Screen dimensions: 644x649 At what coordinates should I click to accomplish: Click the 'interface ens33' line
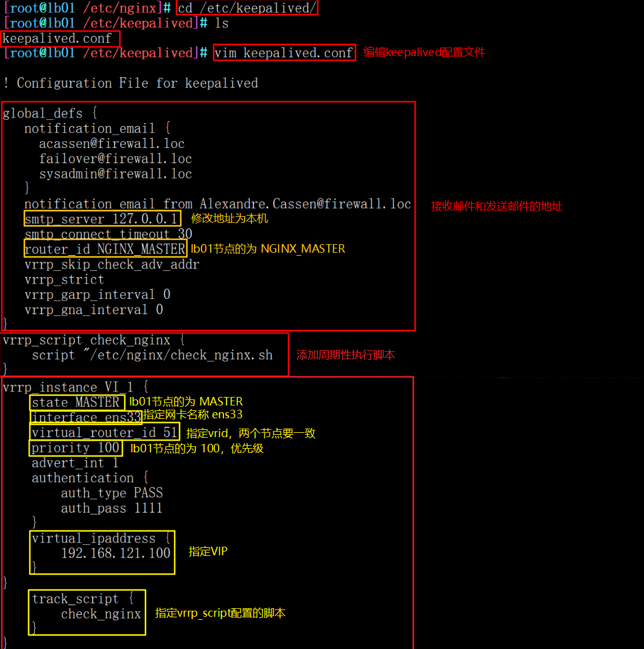(86, 417)
